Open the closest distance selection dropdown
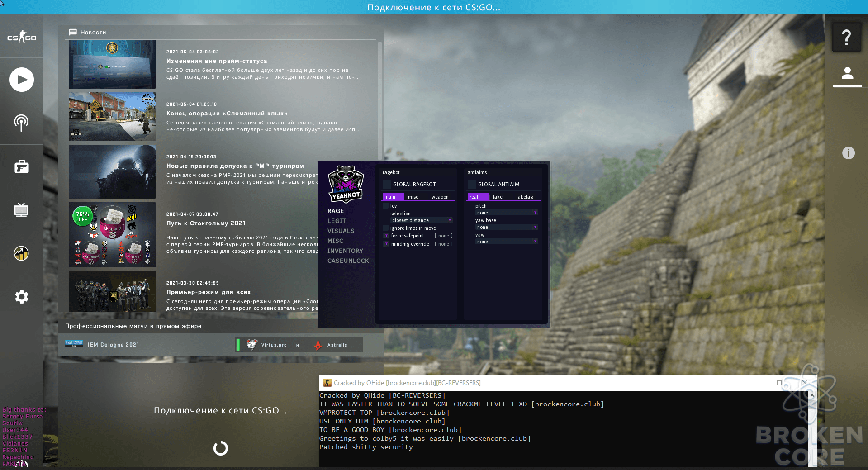Screen dimensions: 868x470 422,220
